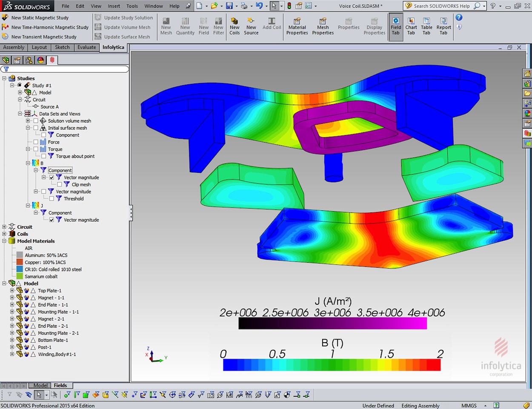Check the Torque checkbox

pyautogui.click(x=36, y=149)
